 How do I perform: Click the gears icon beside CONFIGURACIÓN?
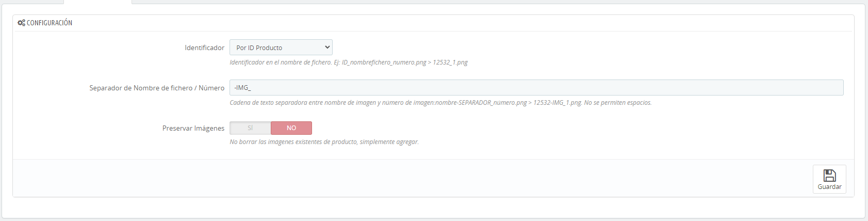click(21, 23)
